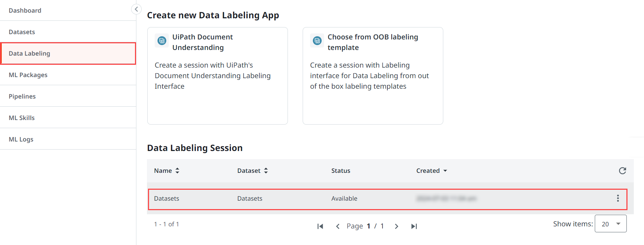Go to the first page
This screenshot has height=245, width=644.
(x=320, y=226)
